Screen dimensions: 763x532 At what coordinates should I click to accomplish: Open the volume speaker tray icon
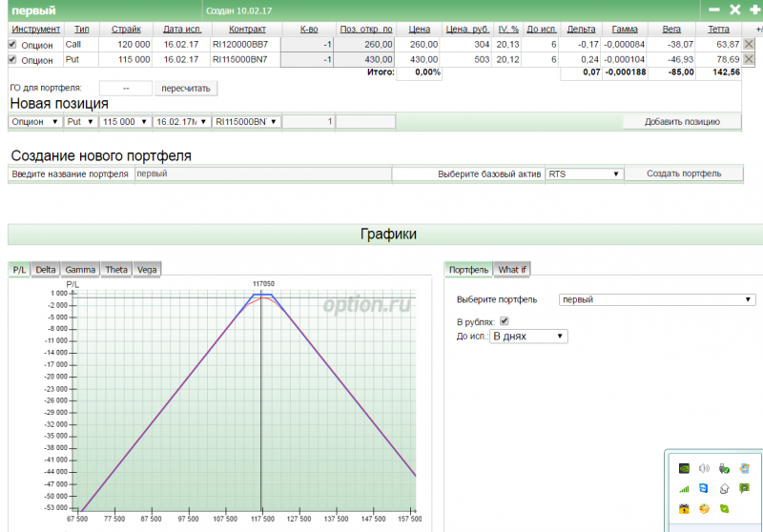point(705,468)
